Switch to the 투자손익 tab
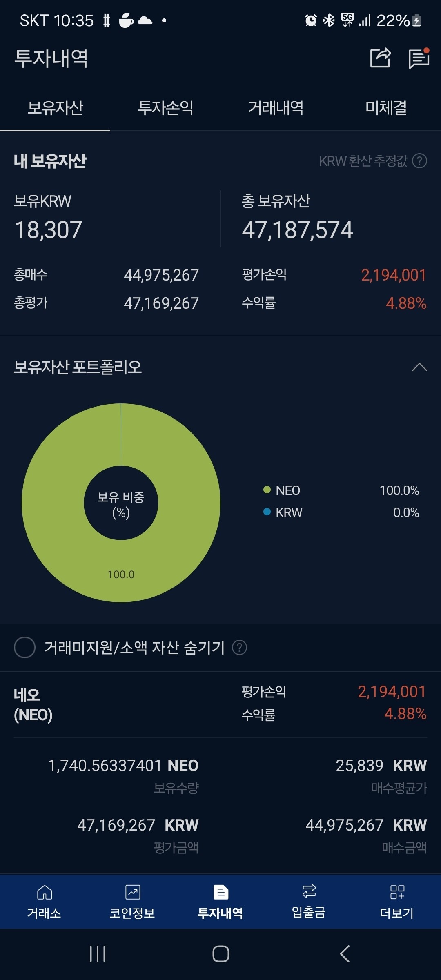The image size is (441, 980). (165, 108)
